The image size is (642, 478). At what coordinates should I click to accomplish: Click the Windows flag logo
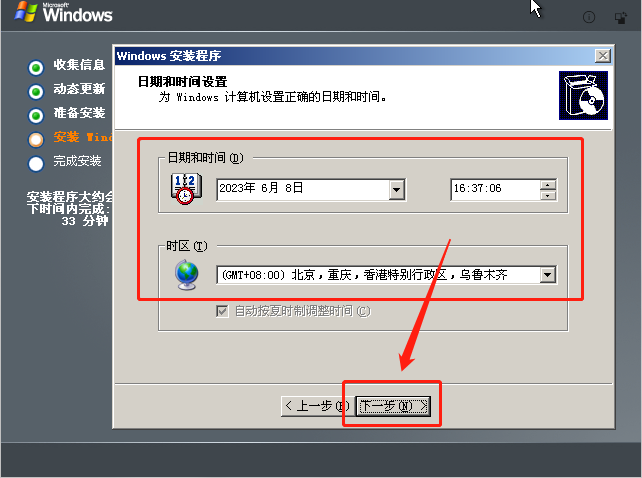click(x=25, y=11)
